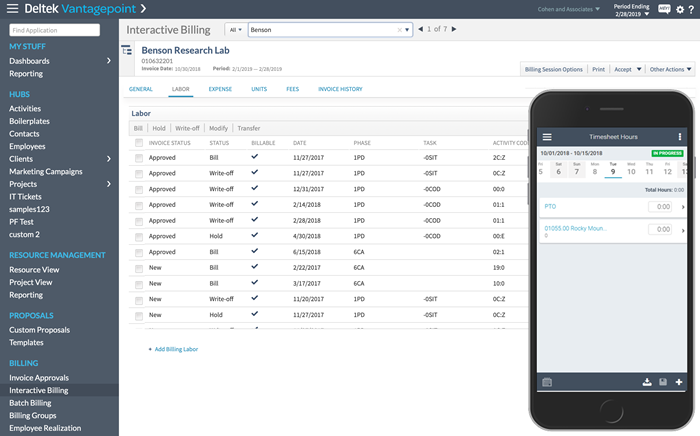Viewport: 700px width, 436px height.
Task: Expand the Dashboards submenu arrow
Action: point(109,61)
